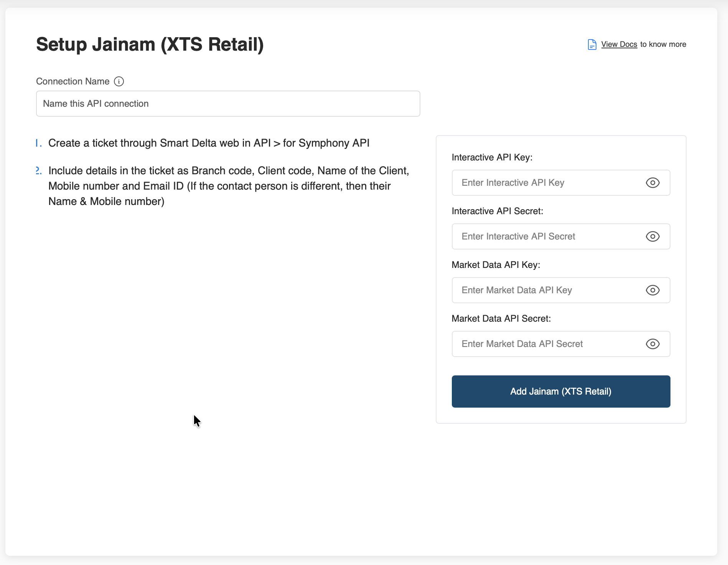The image size is (728, 565).
Task: Click the Enter Interactive API Key field
Action: click(x=548, y=183)
